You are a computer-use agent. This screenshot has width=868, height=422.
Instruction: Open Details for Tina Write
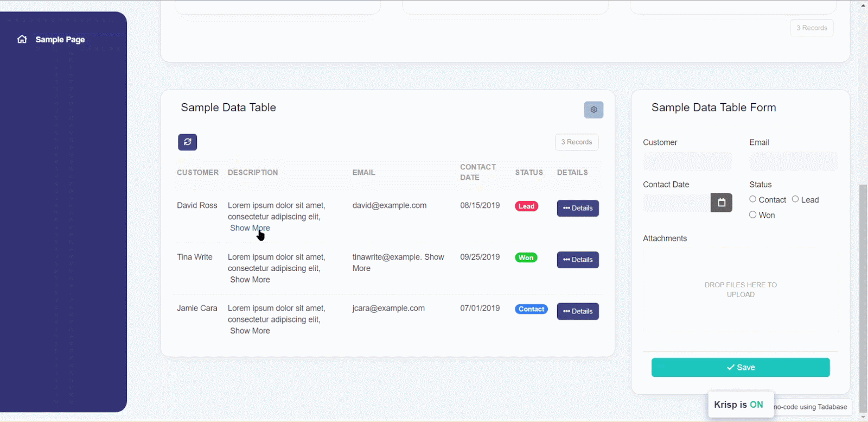click(x=578, y=260)
